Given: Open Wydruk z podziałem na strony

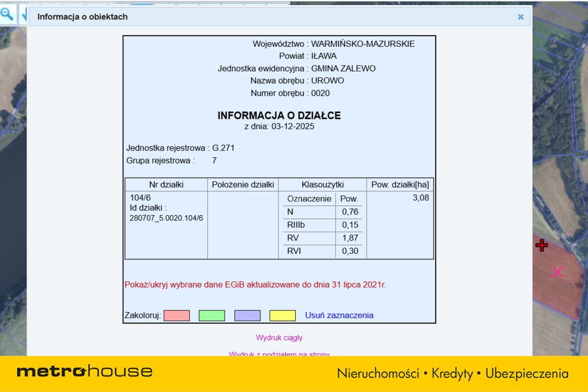Looking at the screenshot, I should pos(279,354).
